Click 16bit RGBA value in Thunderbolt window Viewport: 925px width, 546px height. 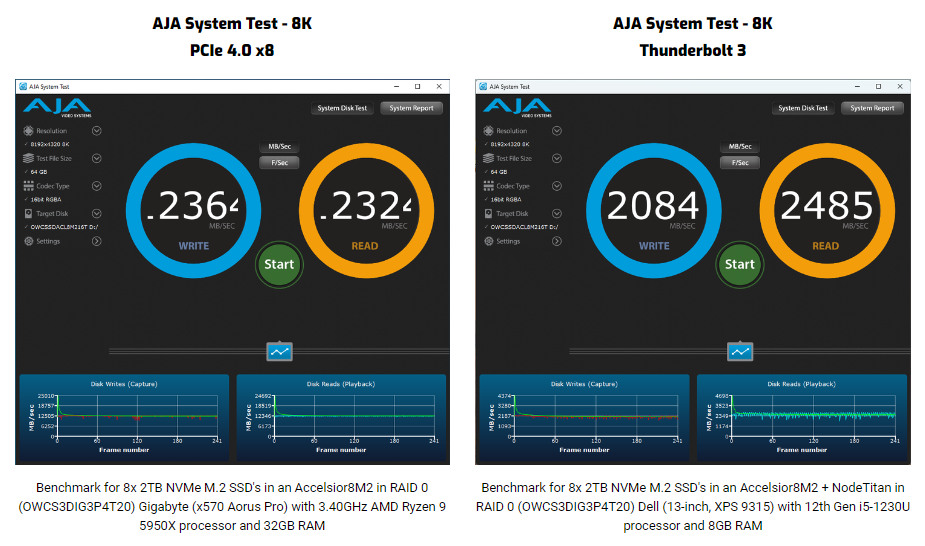click(506, 200)
